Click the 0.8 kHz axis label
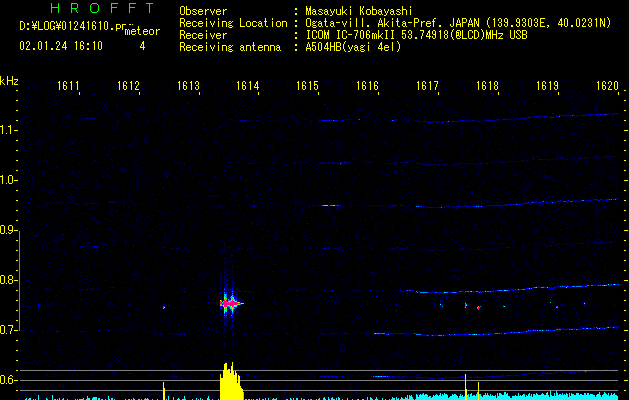Screen dimensions: 629x400 (9, 280)
